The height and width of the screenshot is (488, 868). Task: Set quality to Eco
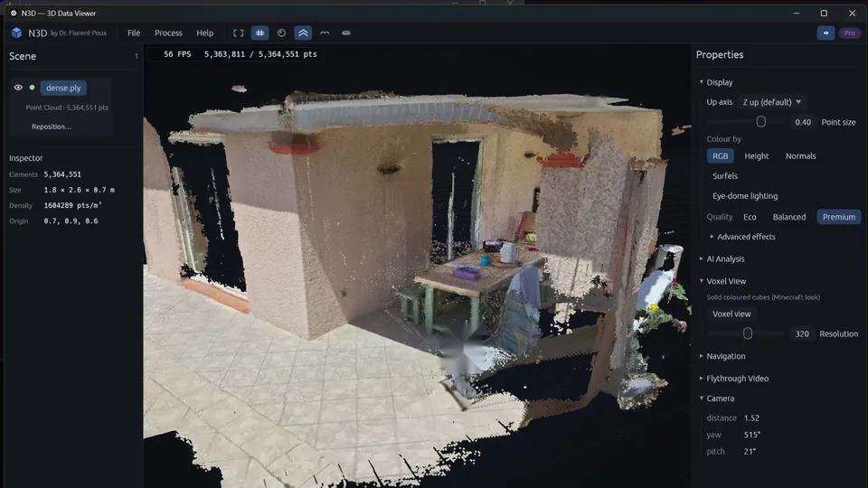750,217
